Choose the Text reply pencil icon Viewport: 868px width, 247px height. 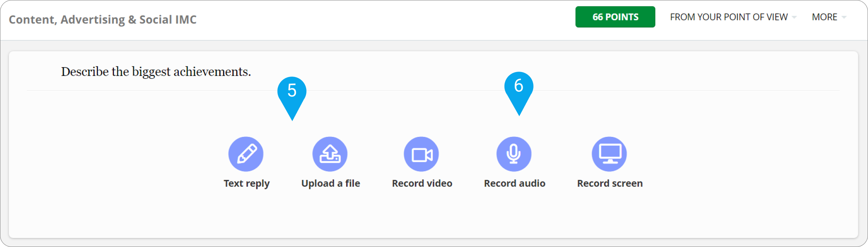tap(246, 154)
